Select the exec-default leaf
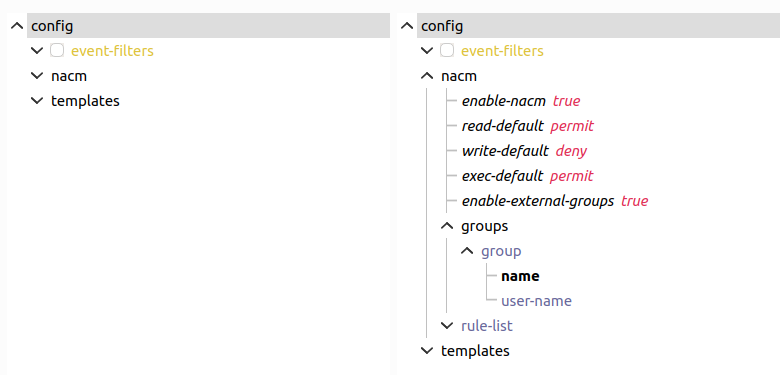 click(502, 176)
